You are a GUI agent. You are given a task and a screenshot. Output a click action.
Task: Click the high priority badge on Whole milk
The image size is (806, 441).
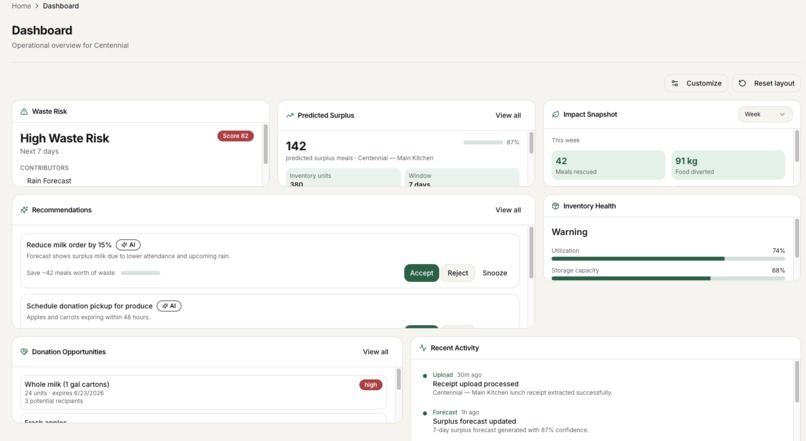coord(371,385)
